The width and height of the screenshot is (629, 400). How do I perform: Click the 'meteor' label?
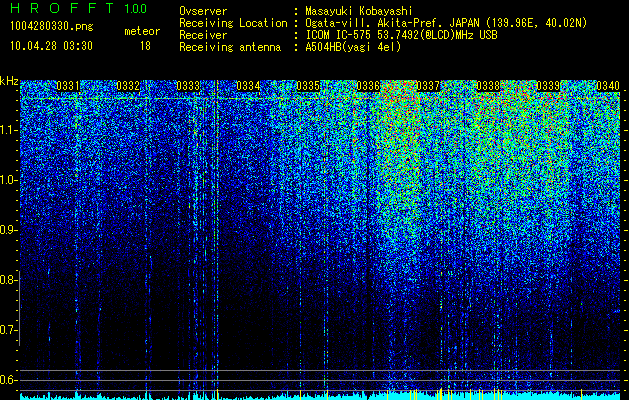click(x=142, y=31)
